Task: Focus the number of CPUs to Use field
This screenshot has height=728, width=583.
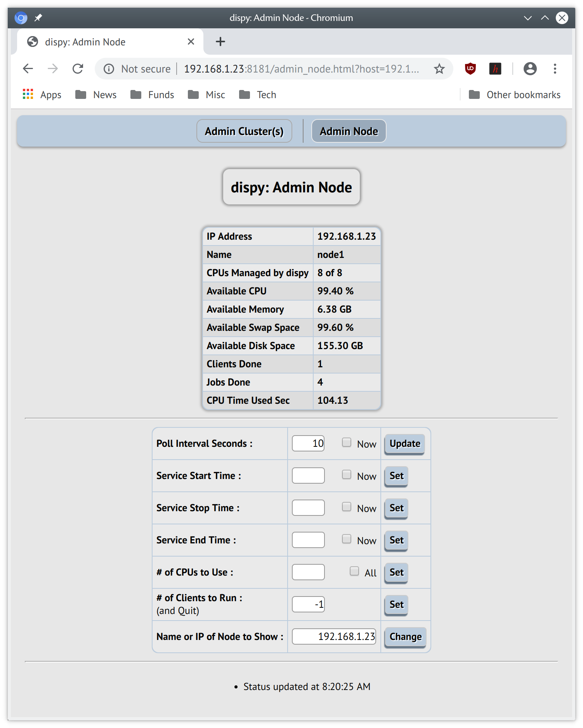Action: click(x=308, y=572)
